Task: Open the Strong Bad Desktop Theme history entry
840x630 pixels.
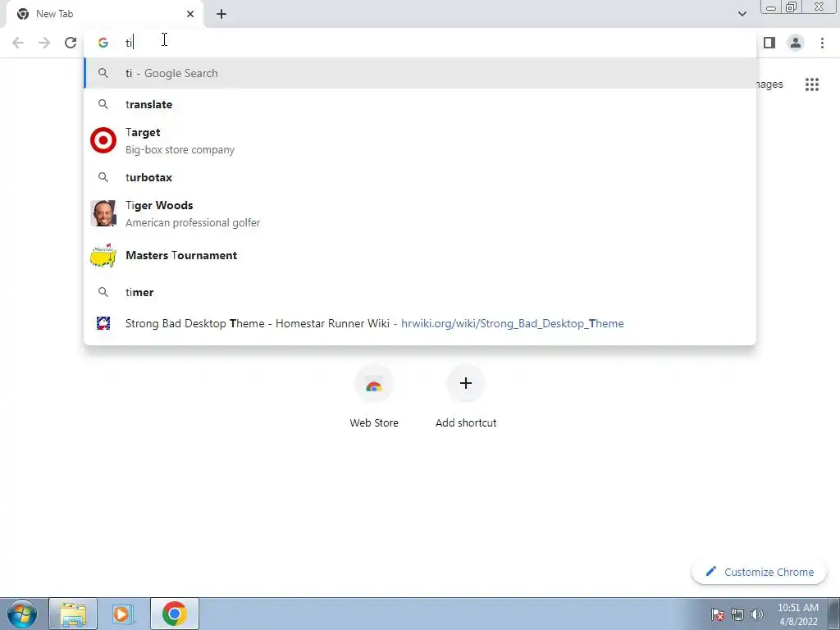Action: tap(420, 323)
